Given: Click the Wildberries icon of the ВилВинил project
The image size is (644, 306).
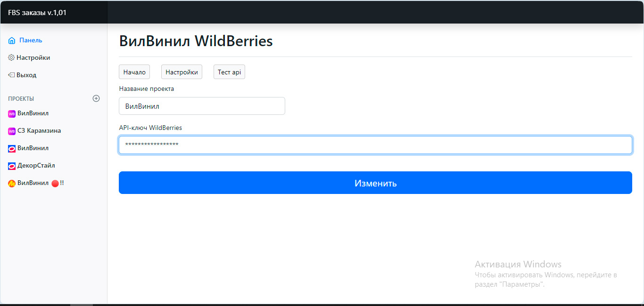Looking at the screenshot, I should pyautogui.click(x=12, y=113).
